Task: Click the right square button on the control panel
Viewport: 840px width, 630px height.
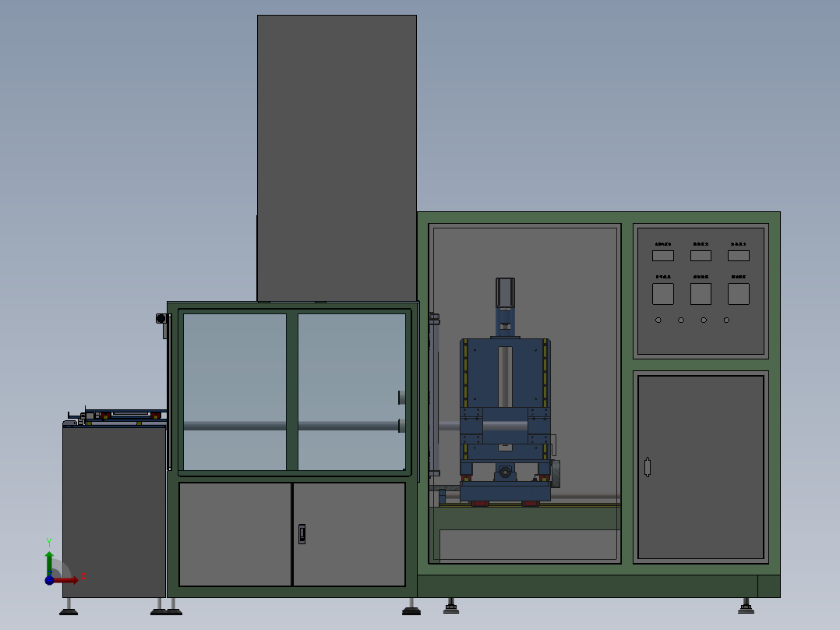Action: tap(738, 294)
